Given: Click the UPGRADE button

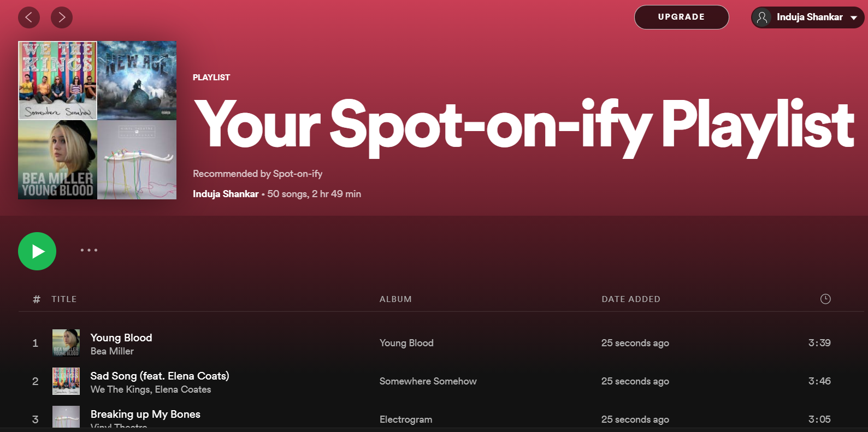Looking at the screenshot, I should (x=681, y=17).
